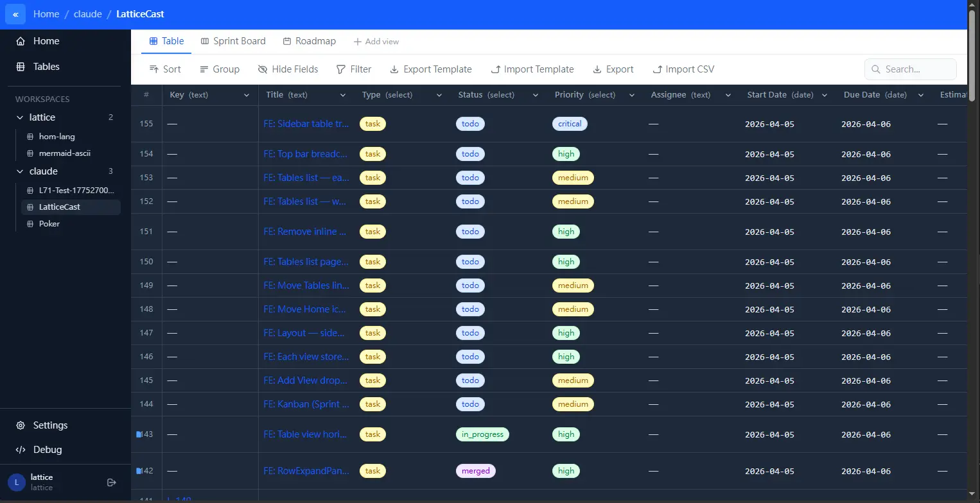Switch to the Sprint Board tab

tap(233, 41)
